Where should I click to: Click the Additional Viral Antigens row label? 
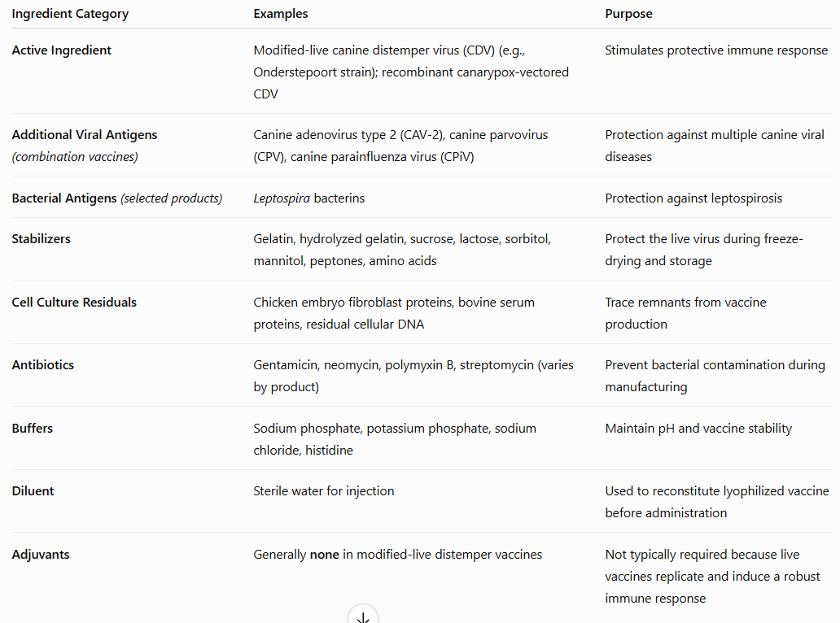click(x=85, y=135)
